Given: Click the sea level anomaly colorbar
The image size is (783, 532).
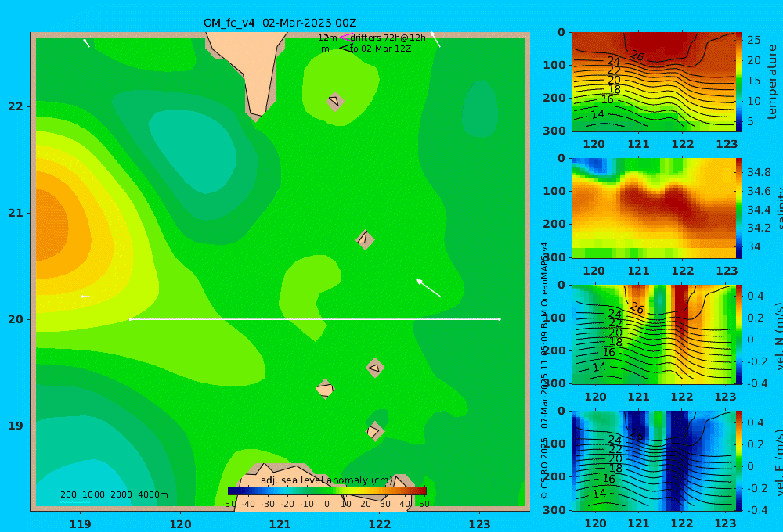Looking at the screenshot, I should click(x=327, y=491).
